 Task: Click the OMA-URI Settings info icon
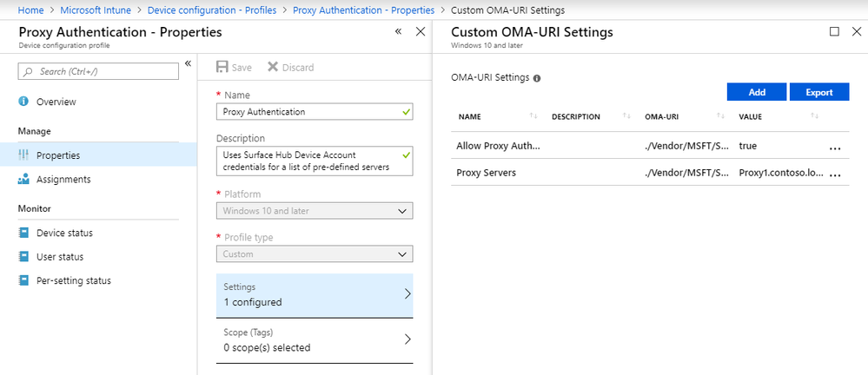point(537,77)
